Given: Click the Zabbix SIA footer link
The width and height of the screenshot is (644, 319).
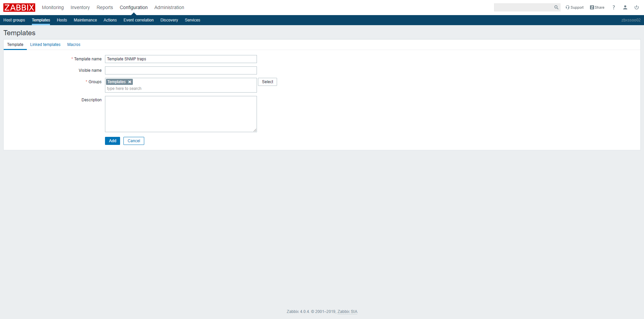Looking at the screenshot, I should (347, 312).
